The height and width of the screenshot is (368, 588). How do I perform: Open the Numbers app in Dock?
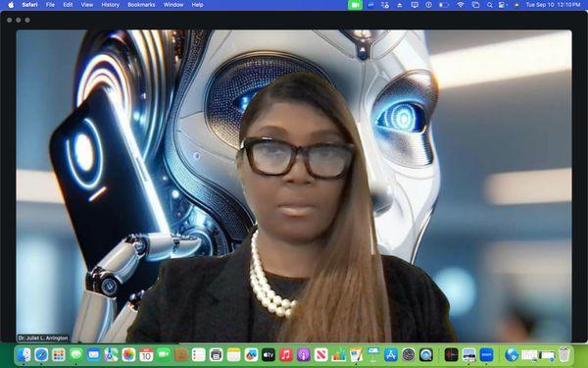coord(338,354)
